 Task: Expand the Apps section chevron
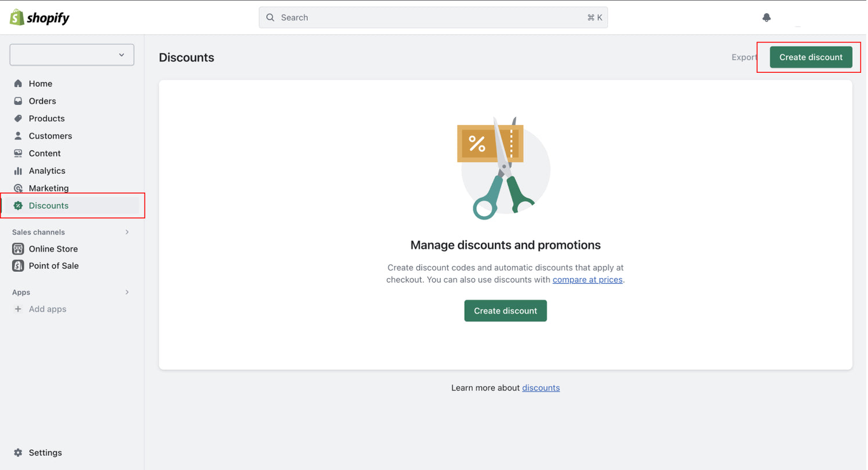127,292
